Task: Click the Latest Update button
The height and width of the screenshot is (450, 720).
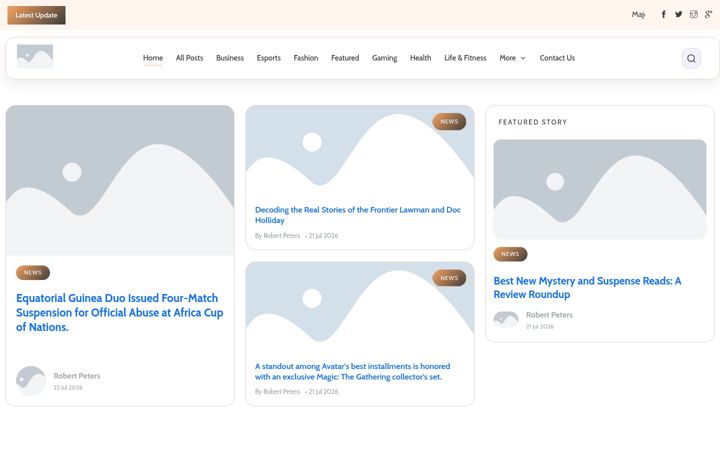Action: (x=36, y=15)
